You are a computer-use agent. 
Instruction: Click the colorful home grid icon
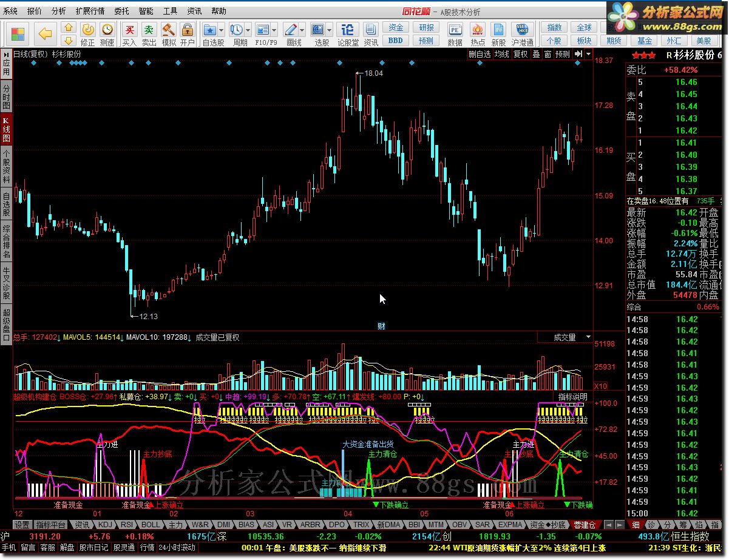18,33
